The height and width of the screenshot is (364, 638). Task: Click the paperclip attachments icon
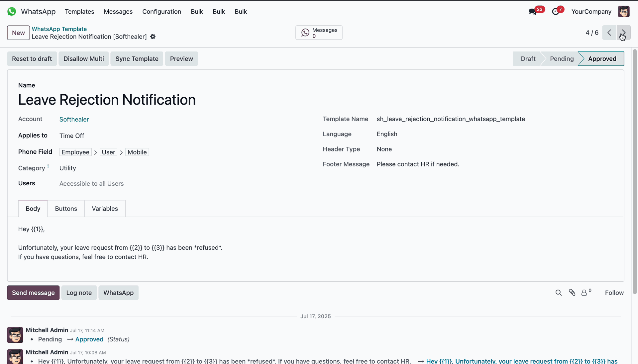[x=572, y=293]
